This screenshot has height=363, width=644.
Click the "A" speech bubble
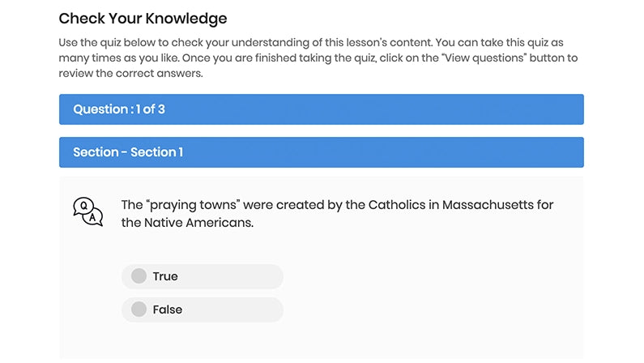click(x=94, y=217)
